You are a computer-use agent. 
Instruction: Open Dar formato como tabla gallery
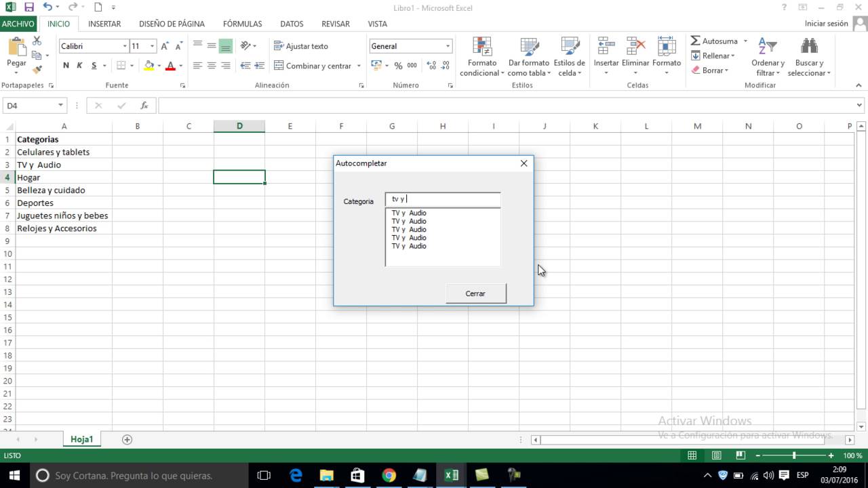[529, 56]
